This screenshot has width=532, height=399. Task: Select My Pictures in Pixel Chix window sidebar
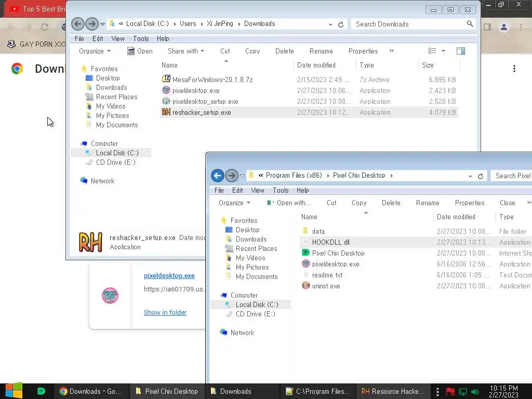tap(252, 267)
